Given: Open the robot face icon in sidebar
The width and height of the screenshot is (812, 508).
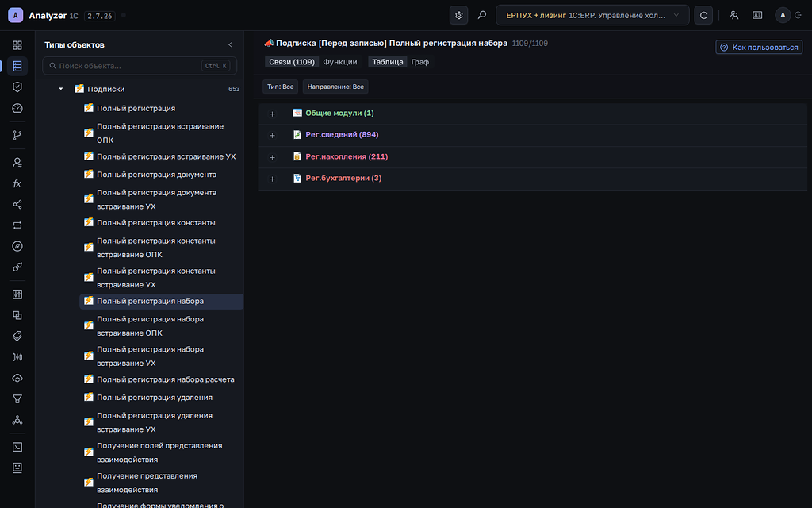Looking at the screenshot, I should tap(17, 468).
